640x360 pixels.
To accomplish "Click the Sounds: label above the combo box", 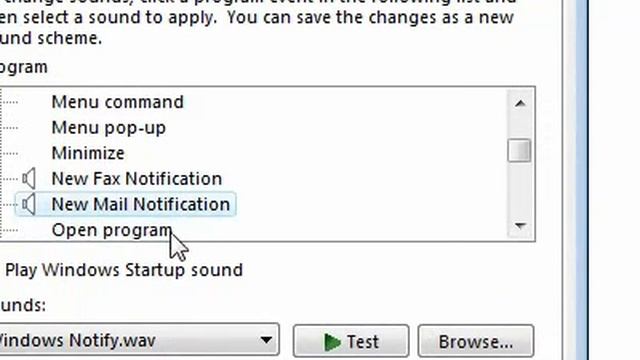I will [23, 305].
